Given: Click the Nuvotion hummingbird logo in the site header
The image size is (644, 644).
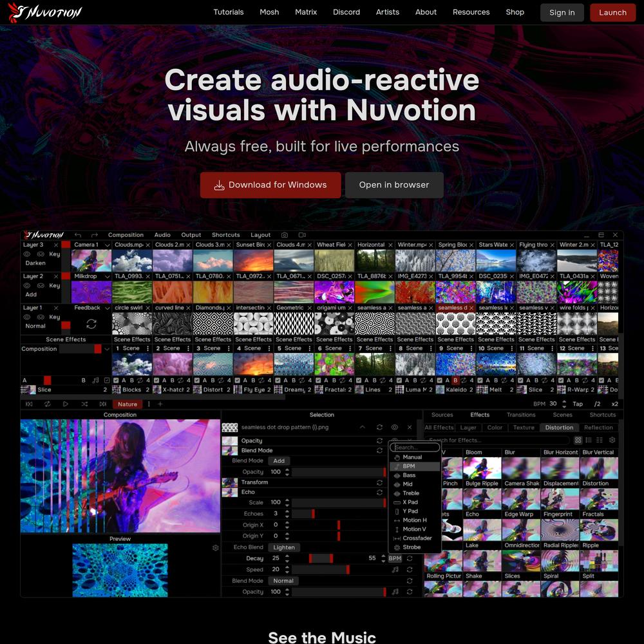Looking at the screenshot, I should [45, 12].
